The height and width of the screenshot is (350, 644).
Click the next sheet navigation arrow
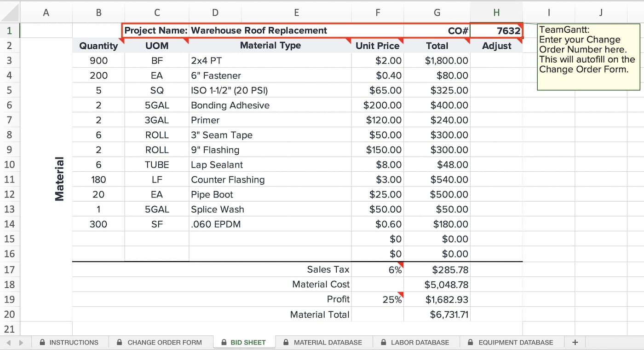click(x=21, y=342)
